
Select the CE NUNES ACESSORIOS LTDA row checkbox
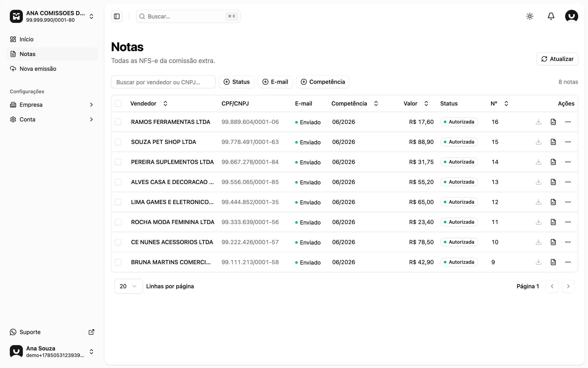pyautogui.click(x=118, y=242)
